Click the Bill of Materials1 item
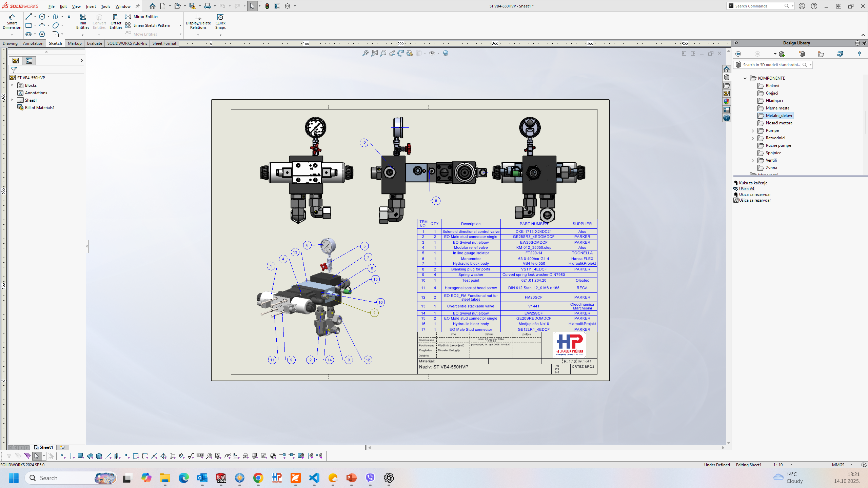Screen dimensions: 868x488 39,108
